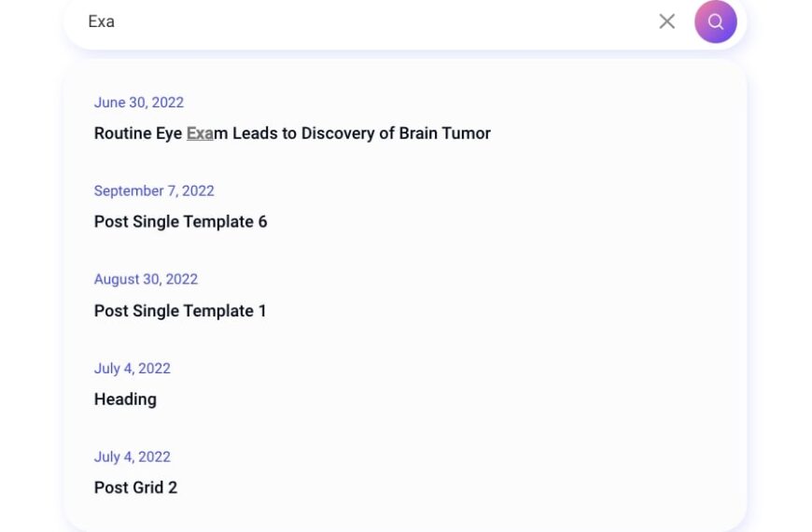
Task: Clear the search text with the X icon
Action: point(666,21)
